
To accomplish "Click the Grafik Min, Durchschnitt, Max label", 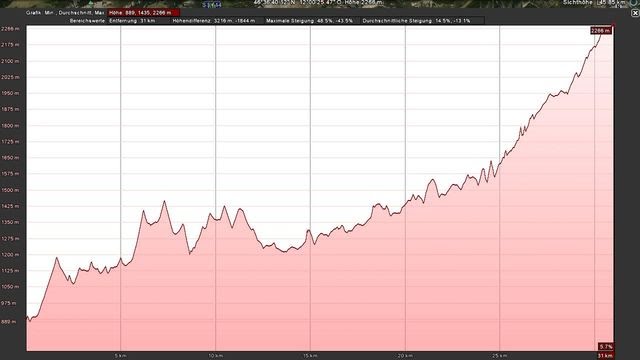I will coord(65,13).
